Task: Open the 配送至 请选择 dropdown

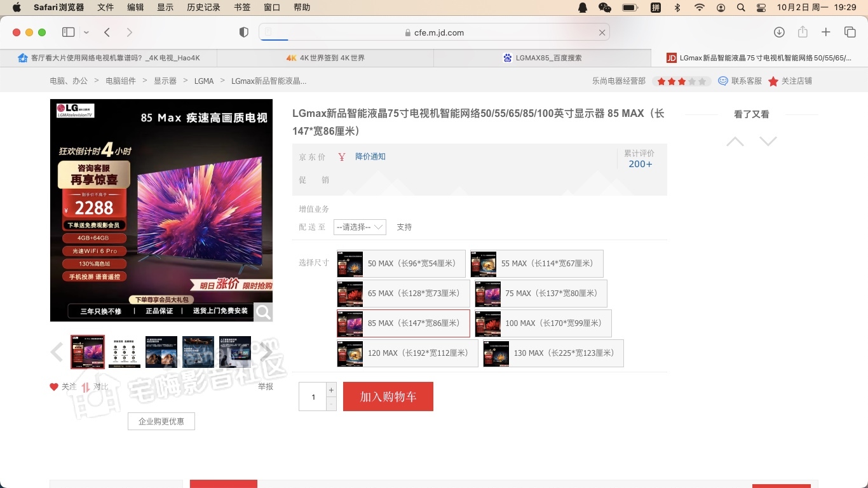Action: coord(360,227)
